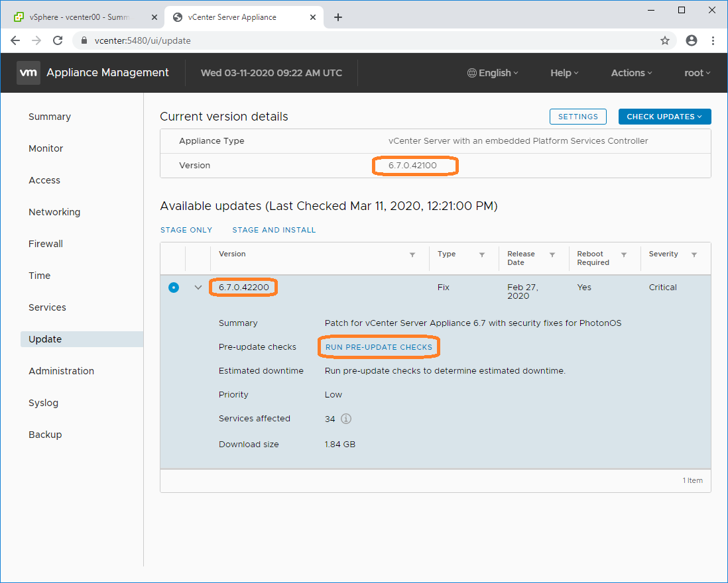728x583 pixels.
Task: Click the Stage Only link
Action: pyautogui.click(x=186, y=230)
